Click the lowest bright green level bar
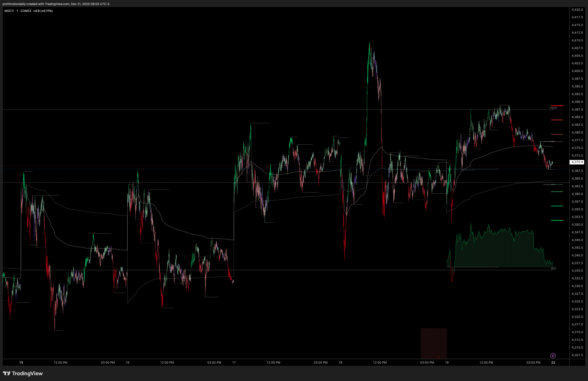588x381 pixels. [x=557, y=220]
